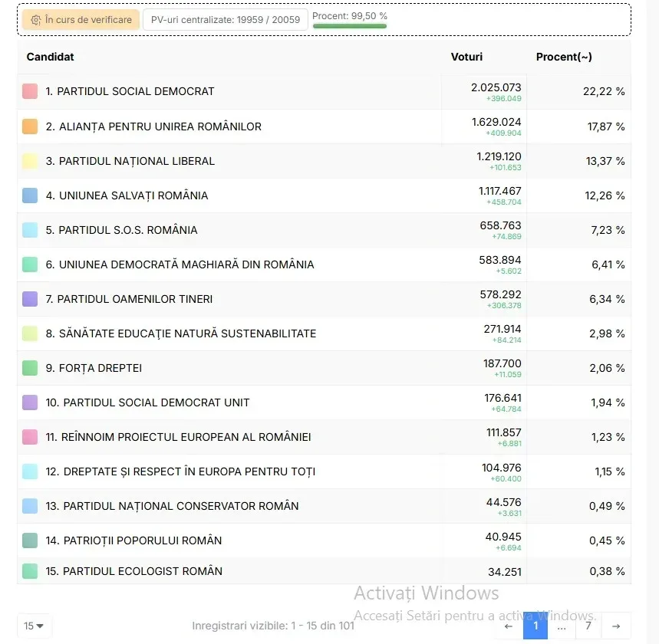Screen dimensions: 659x644
Task: Select the row 14. PATRIOȚII POPORULUI ROMÂN
Action: coord(324,540)
